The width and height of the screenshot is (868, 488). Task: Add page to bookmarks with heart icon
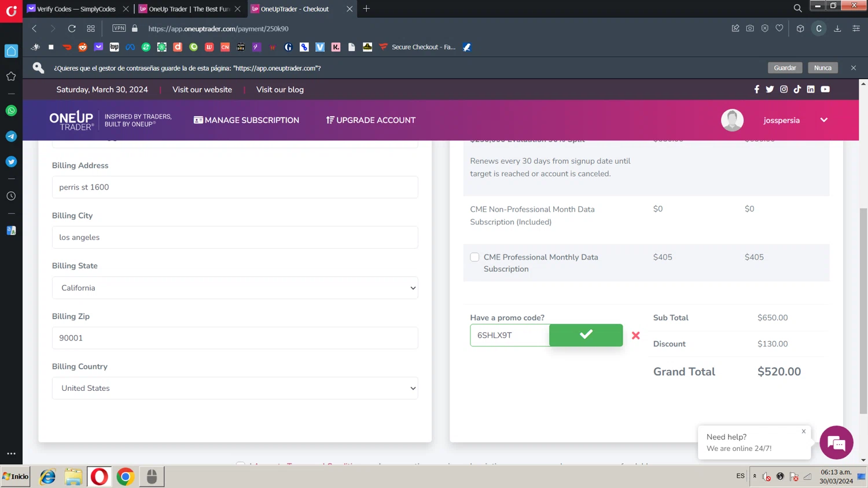tap(779, 28)
